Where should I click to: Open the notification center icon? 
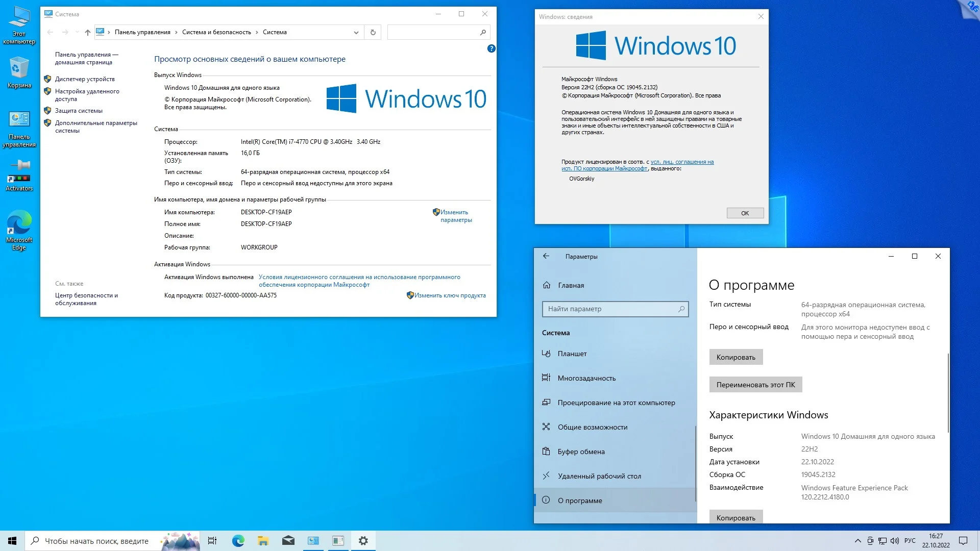coord(963,541)
